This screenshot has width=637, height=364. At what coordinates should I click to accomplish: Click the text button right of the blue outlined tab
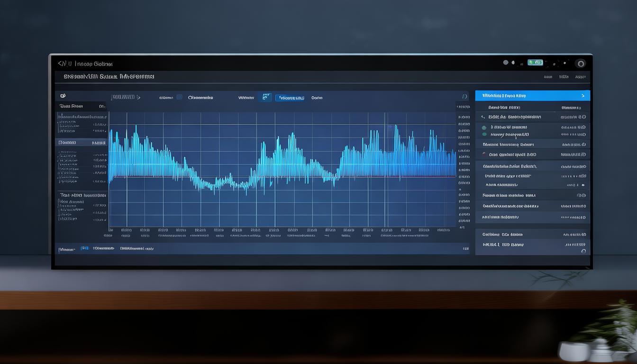317,98
